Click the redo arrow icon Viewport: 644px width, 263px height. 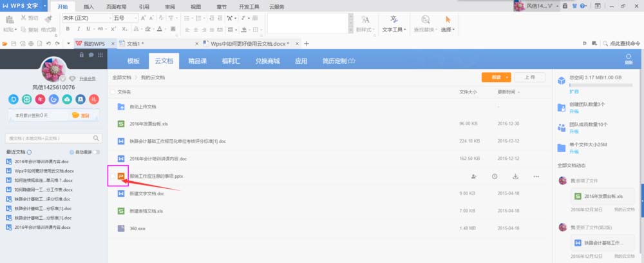coord(57,44)
